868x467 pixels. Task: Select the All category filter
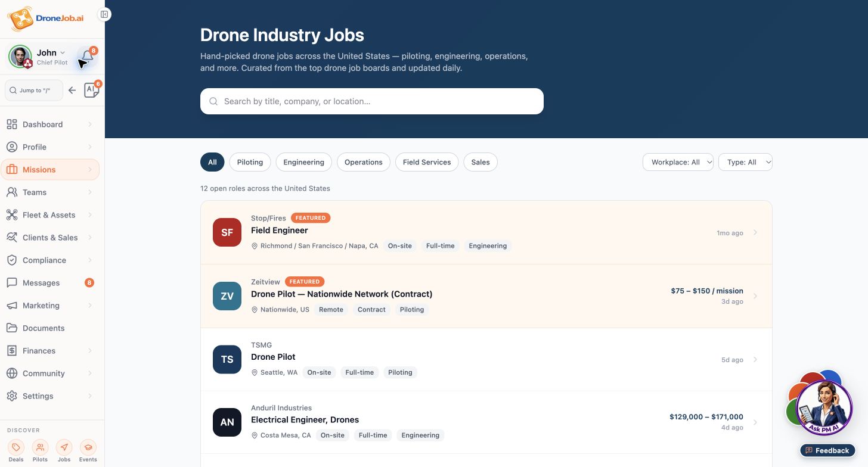click(212, 162)
